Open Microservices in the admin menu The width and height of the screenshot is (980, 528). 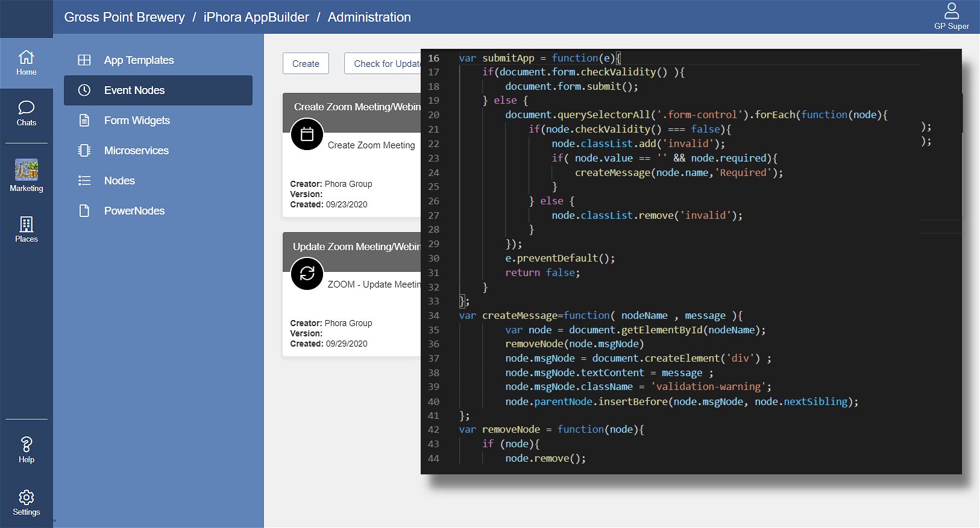click(136, 151)
